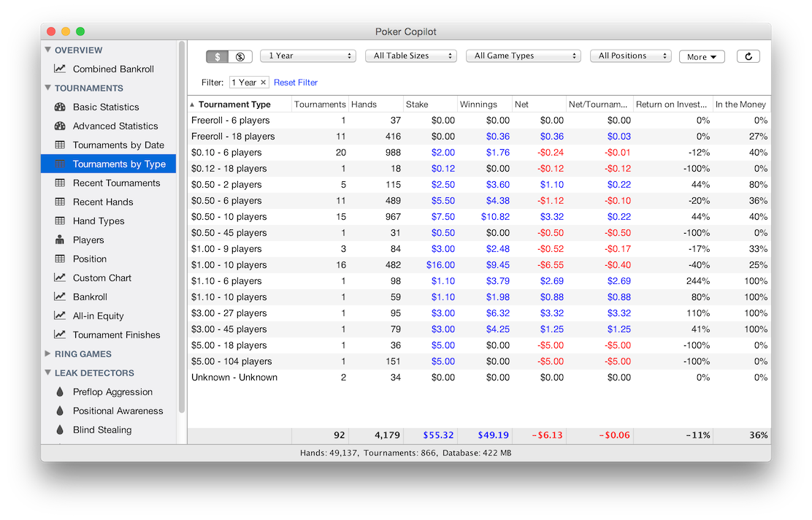The width and height of the screenshot is (812, 520).
Task: Click the -$6.55 net value
Action: click(551, 264)
